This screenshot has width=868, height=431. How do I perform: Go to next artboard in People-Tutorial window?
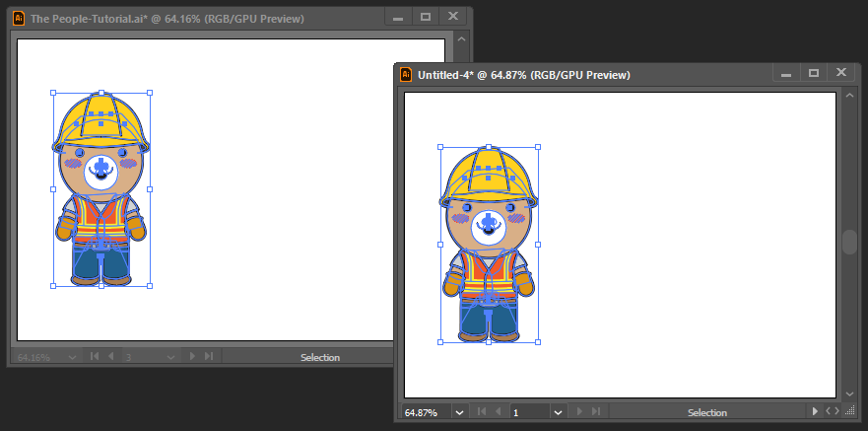[192, 356]
